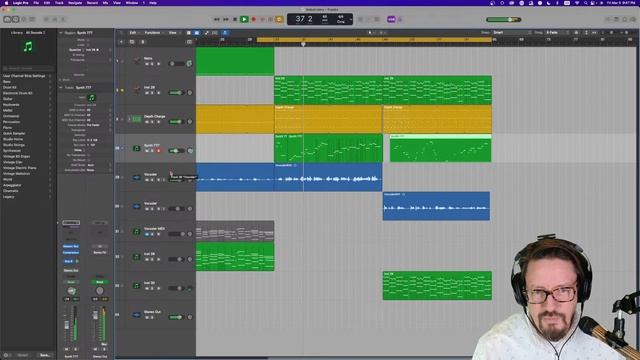This screenshot has height=360, width=640.
Task: Collapse the Track inspector disclosure triangle
Action: point(61,87)
